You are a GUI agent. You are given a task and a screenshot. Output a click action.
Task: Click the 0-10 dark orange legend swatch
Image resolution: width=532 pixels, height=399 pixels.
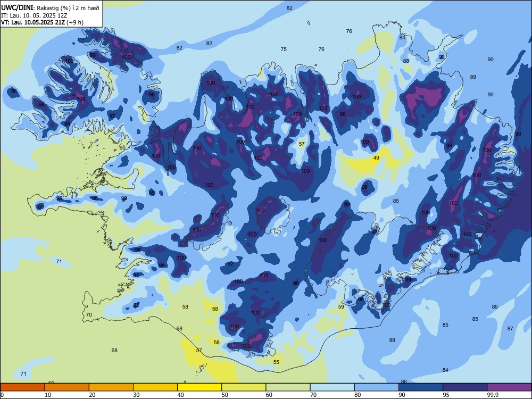pos(22,387)
